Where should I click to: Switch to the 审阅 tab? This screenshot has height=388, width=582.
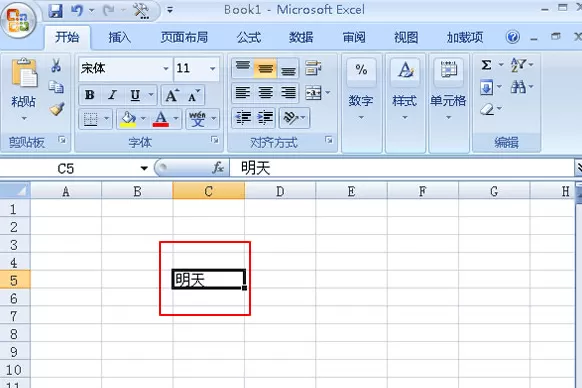[354, 37]
